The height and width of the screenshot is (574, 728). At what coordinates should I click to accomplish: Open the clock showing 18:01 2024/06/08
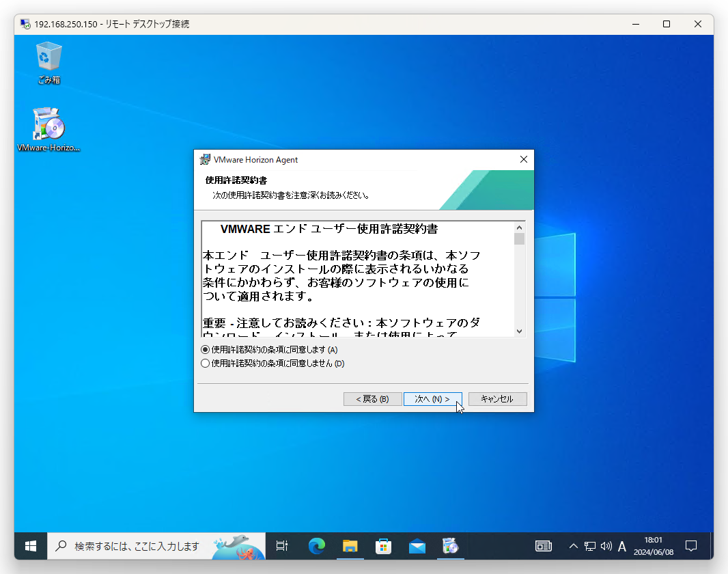coord(654,546)
